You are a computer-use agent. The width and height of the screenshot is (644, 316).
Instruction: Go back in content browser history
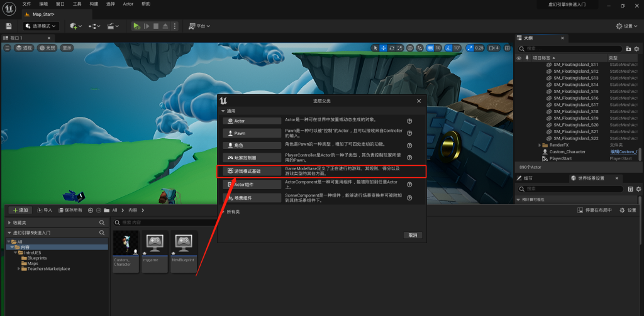pyautogui.click(x=91, y=210)
